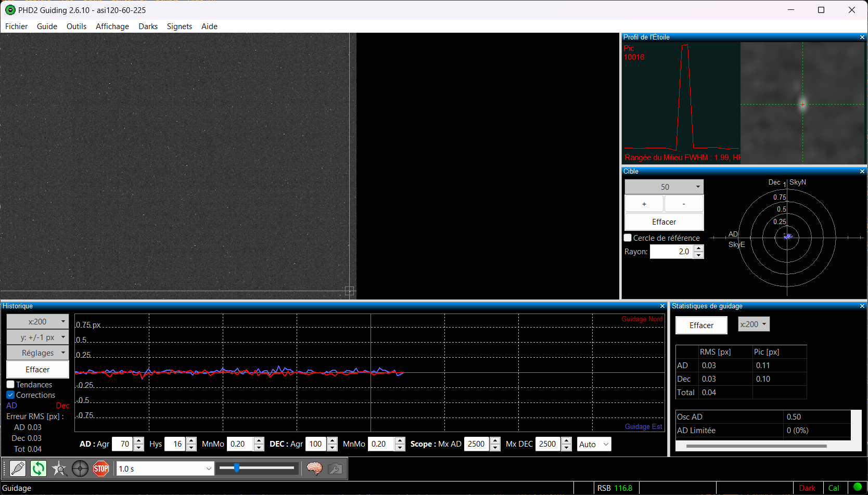Click the Mx DEC field showing 2500
The width and height of the screenshot is (868, 495).
point(548,444)
